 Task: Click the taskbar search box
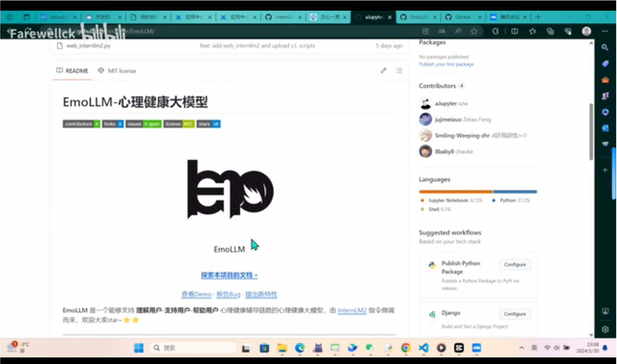[193, 348]
